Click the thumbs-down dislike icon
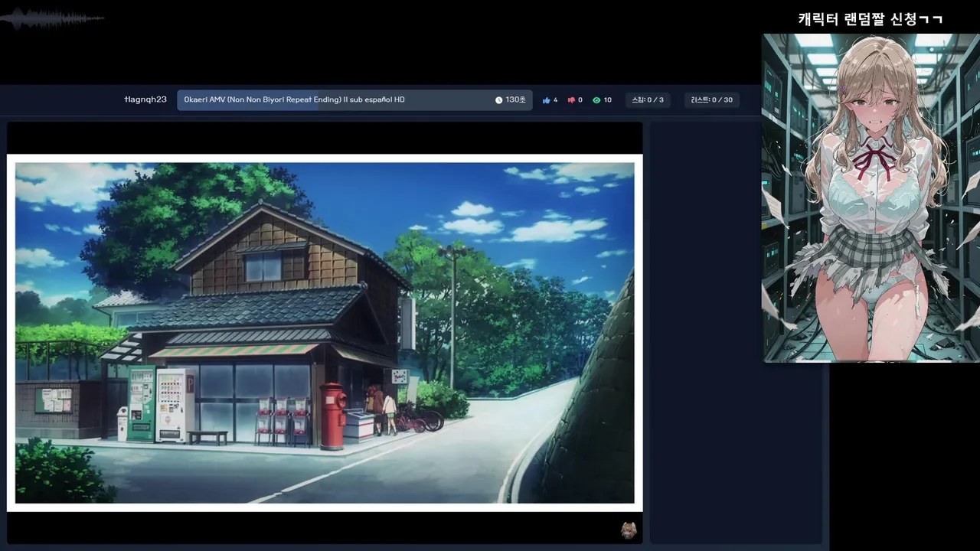The width and height of the screenshot is (980, 551). [571, 100]
